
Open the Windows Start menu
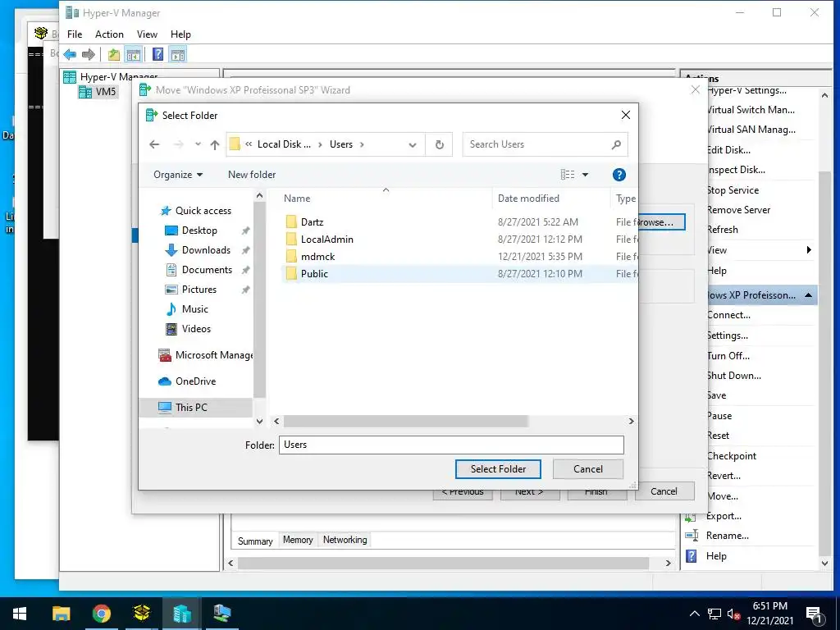[x=21, y=614]
